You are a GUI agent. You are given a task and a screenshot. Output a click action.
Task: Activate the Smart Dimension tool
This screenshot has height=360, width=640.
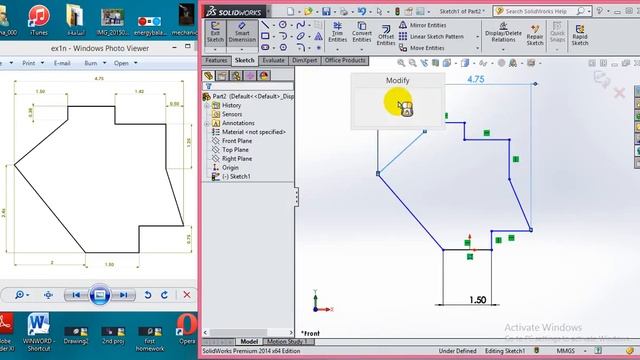point(242,32)
